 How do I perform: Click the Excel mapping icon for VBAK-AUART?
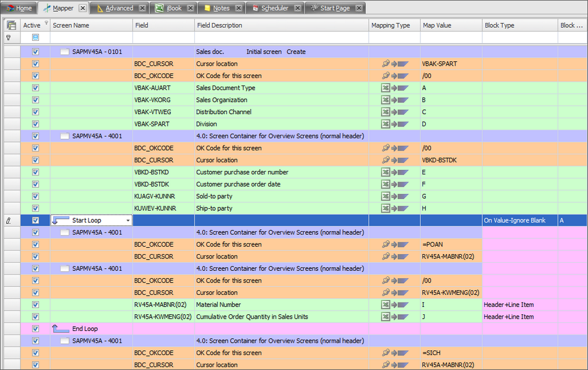point(386,88)
